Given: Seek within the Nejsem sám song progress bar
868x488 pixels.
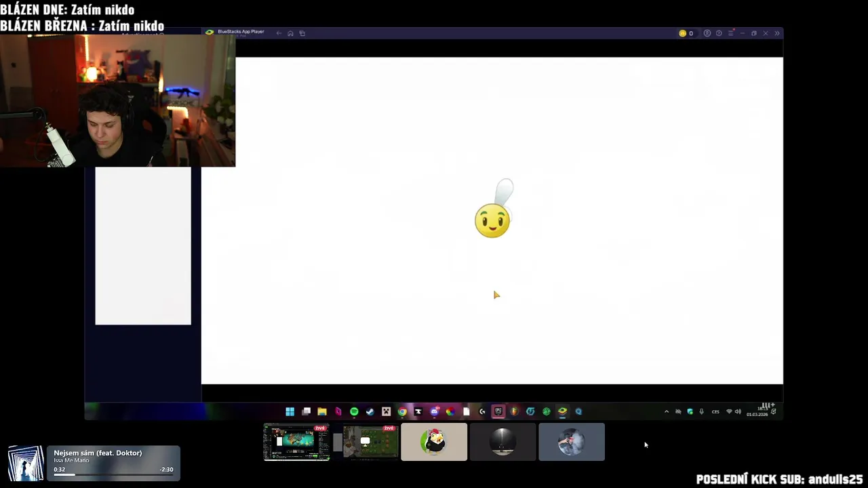Looking at the screenshot, I should [113, 474].
